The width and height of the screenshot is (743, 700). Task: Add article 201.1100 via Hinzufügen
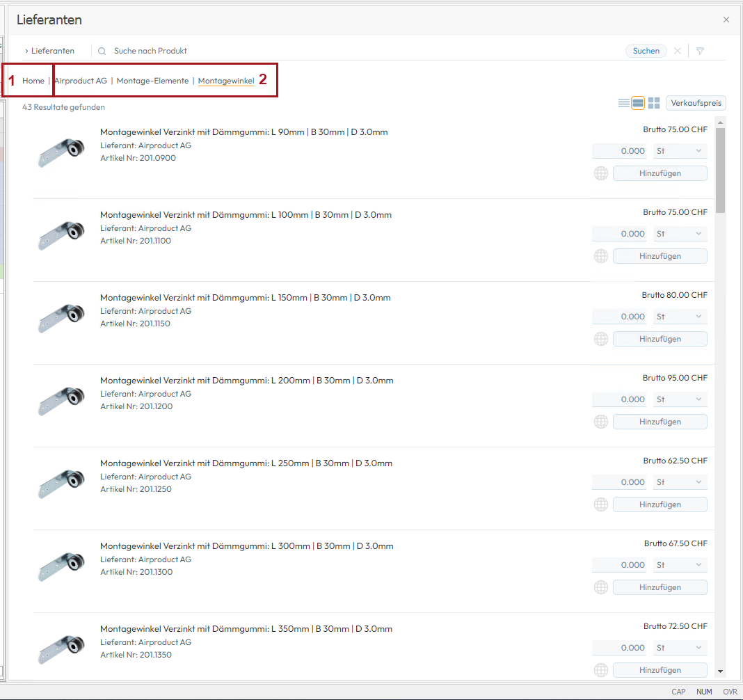pos(660,256)
